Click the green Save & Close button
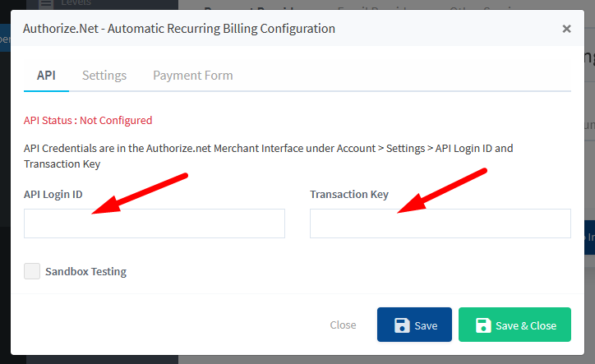 (x=514, y=325)
